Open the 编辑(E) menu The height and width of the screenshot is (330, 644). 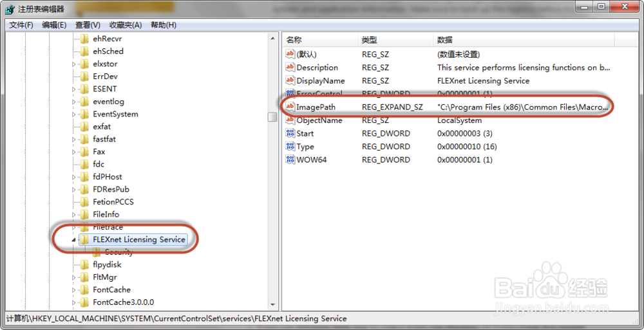pyautogui.click(x=54, y=25)
